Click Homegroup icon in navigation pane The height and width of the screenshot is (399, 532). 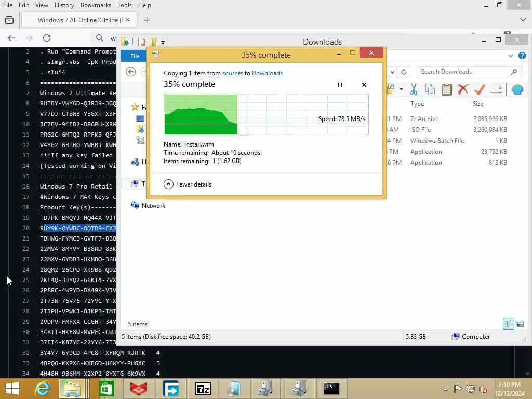click(135, 162)
